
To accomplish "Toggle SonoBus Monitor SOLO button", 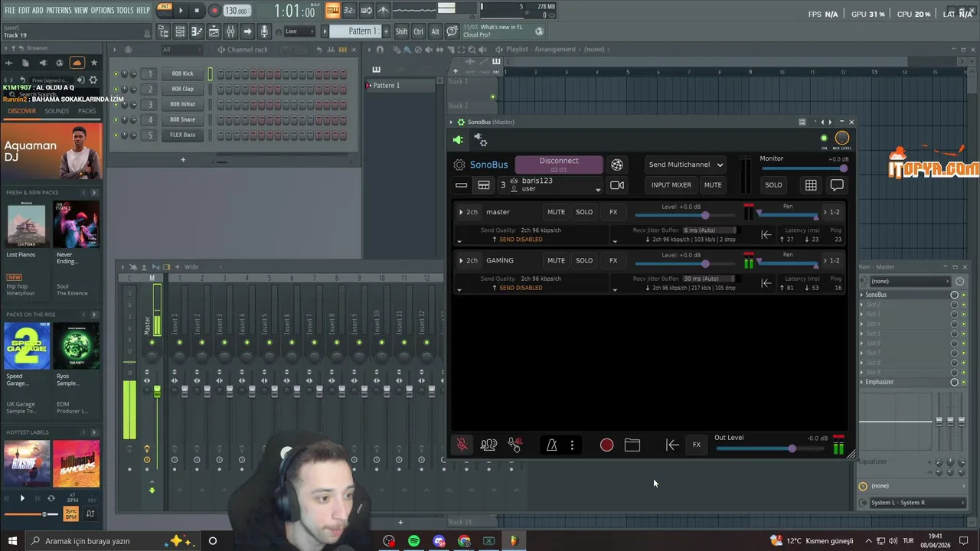I will [773, 185].
